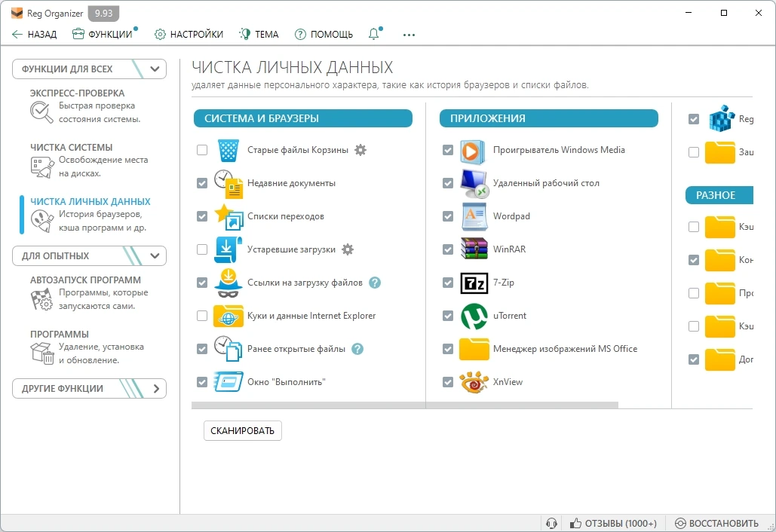The height and width of the screenshot is (532, 776).
Task: Select Чистка личных данных section
Action: [89, 215]
